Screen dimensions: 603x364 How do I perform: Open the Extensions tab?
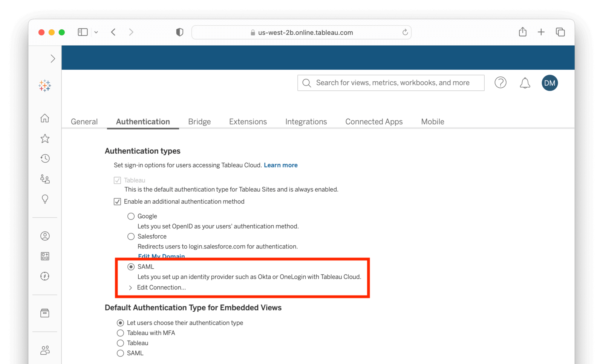[x=248, y=122]
